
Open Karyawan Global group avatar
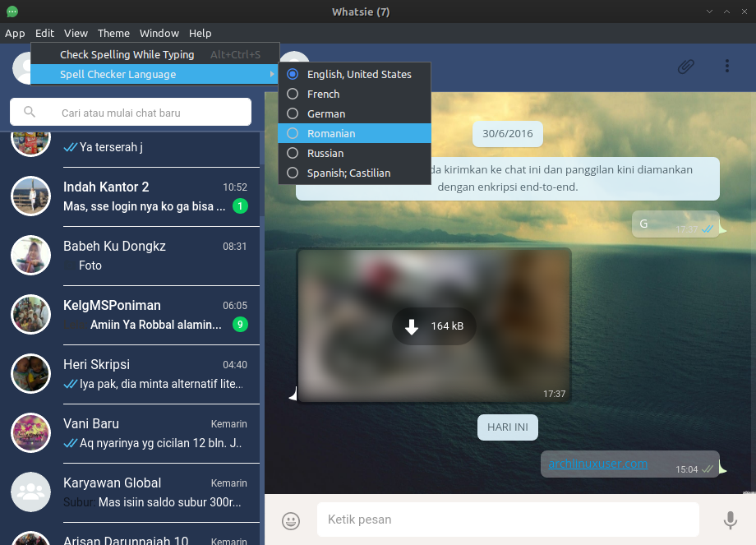[x=31, y=492]
